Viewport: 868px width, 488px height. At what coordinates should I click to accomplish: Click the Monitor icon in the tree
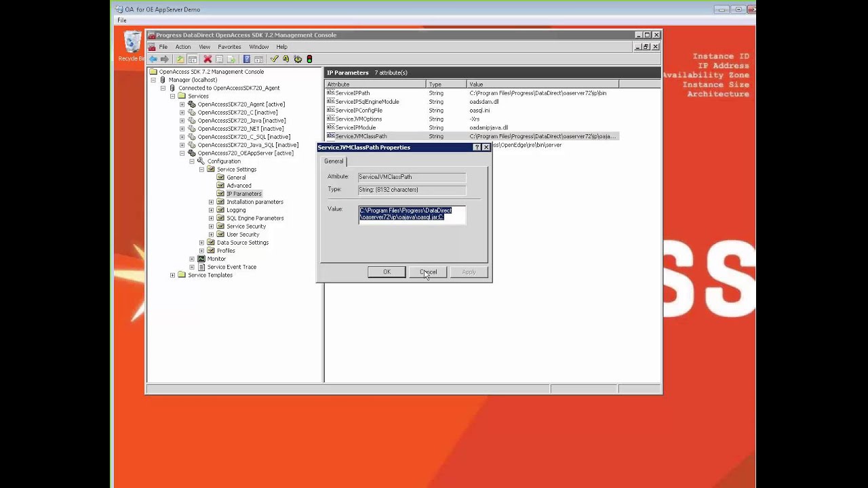click(201, 259)
